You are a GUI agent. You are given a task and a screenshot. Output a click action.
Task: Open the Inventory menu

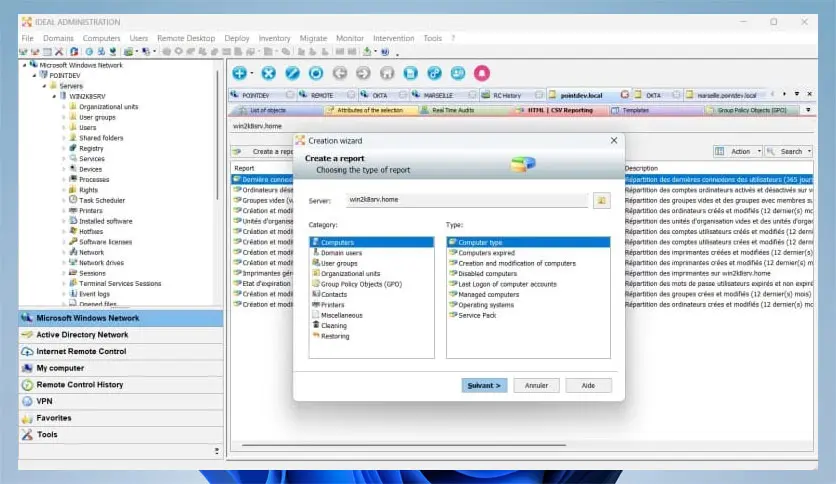[275, 38]
